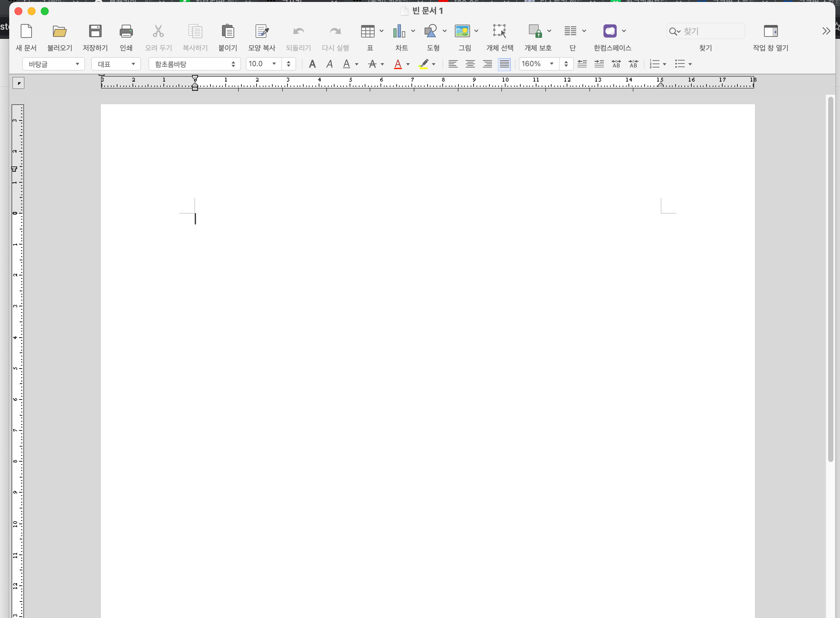Screen dimensions: 840x618
Task: Open the red font color dropdown arrow
Action: point(408,64)
